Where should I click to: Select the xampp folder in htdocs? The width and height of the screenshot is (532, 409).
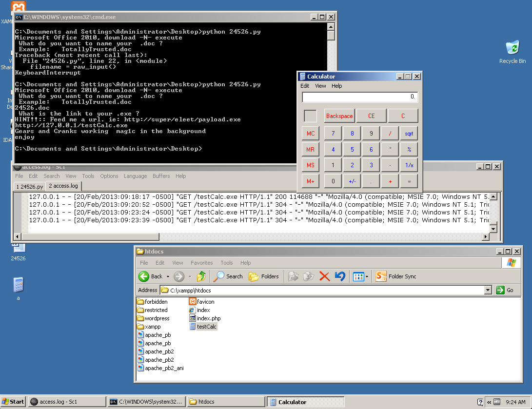coord(149,327)
